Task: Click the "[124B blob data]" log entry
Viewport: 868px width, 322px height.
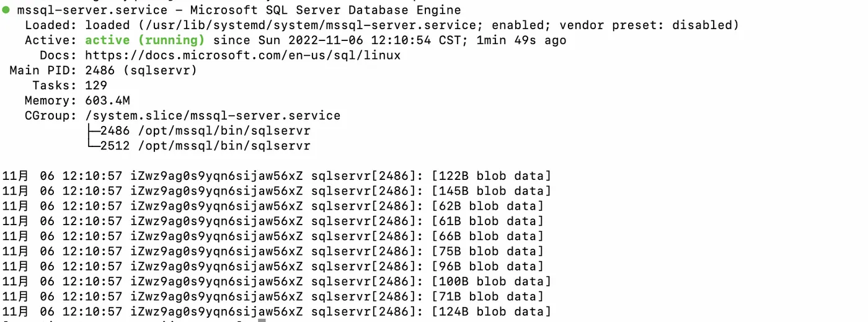Action: coord(491,311)
